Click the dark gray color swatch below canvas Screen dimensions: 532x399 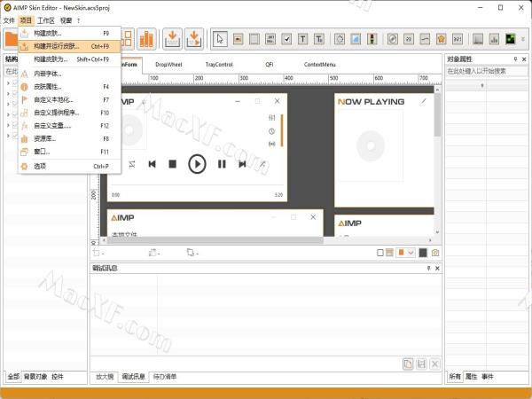[423, 253]
